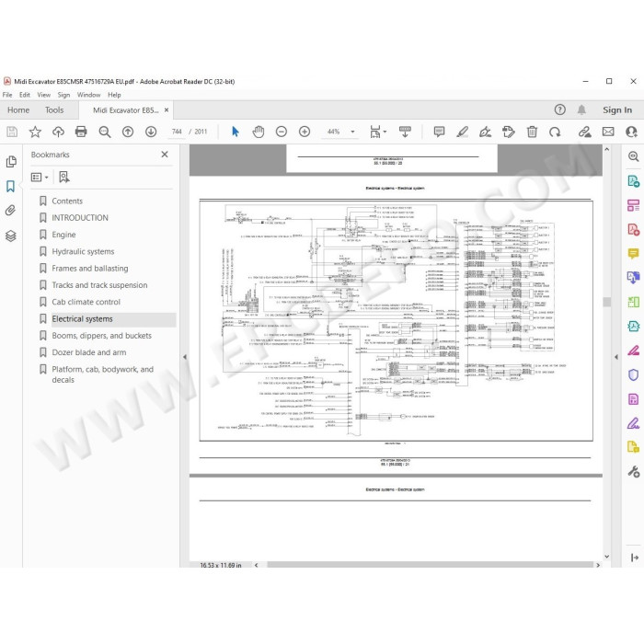Click the Save file icon

click(12, 132)
